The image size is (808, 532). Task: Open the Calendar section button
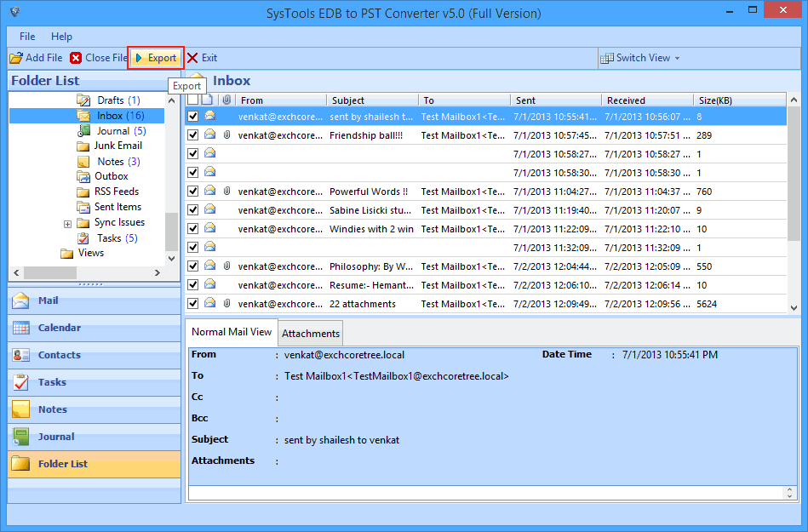pyautogui.click(x=95, y=328)
